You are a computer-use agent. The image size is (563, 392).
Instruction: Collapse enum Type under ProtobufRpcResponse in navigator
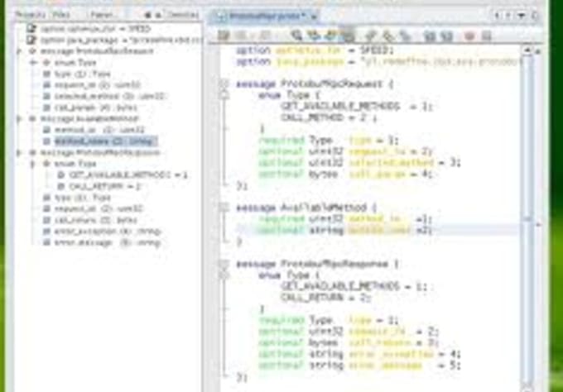point(33,164)
